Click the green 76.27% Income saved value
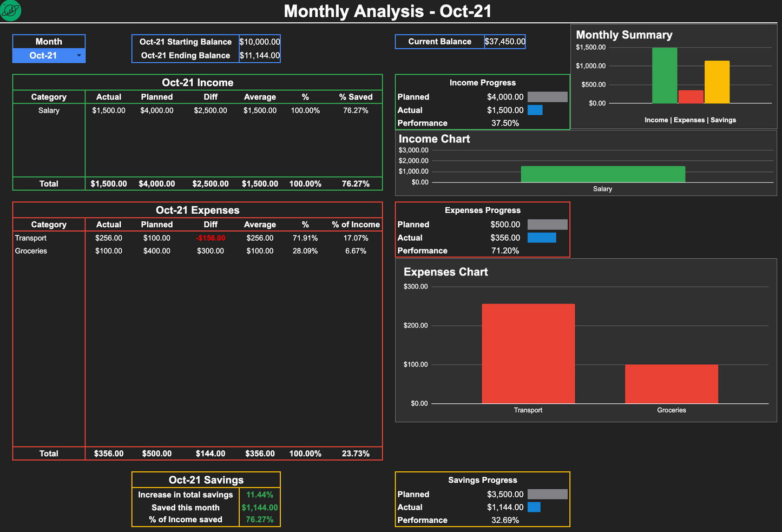Image resolution: width=782 pixels, height=532 pixels. point(260,520)
